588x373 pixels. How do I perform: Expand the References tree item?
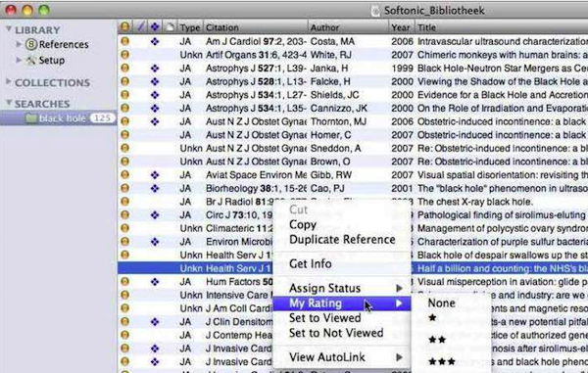pos(19,44)
